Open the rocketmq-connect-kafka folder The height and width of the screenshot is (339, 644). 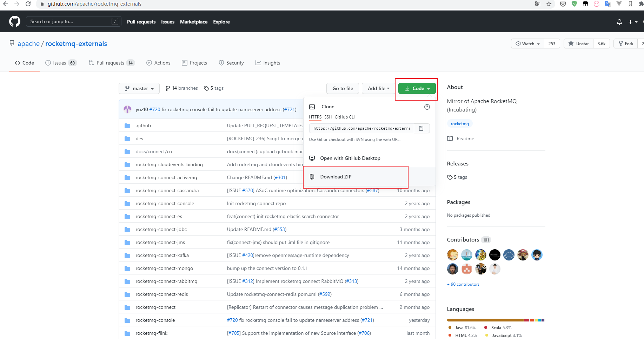[162, 255]
